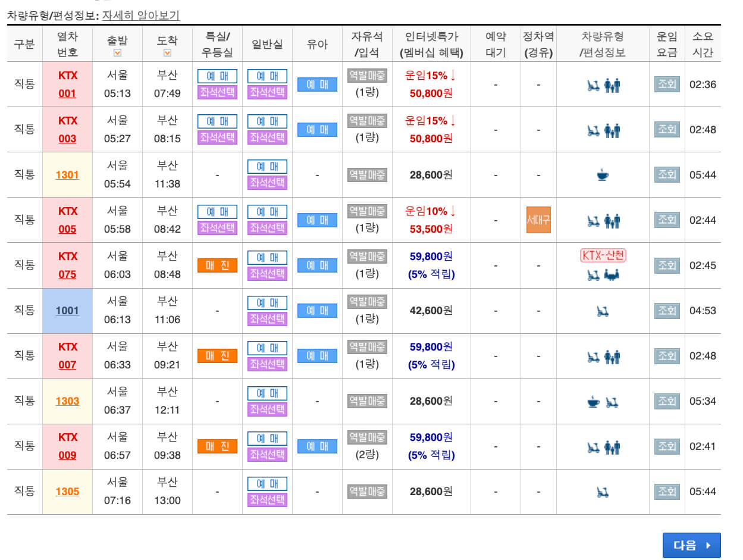
Task: Click 유아 예매 for KTX 001
Action: point(317,85)
